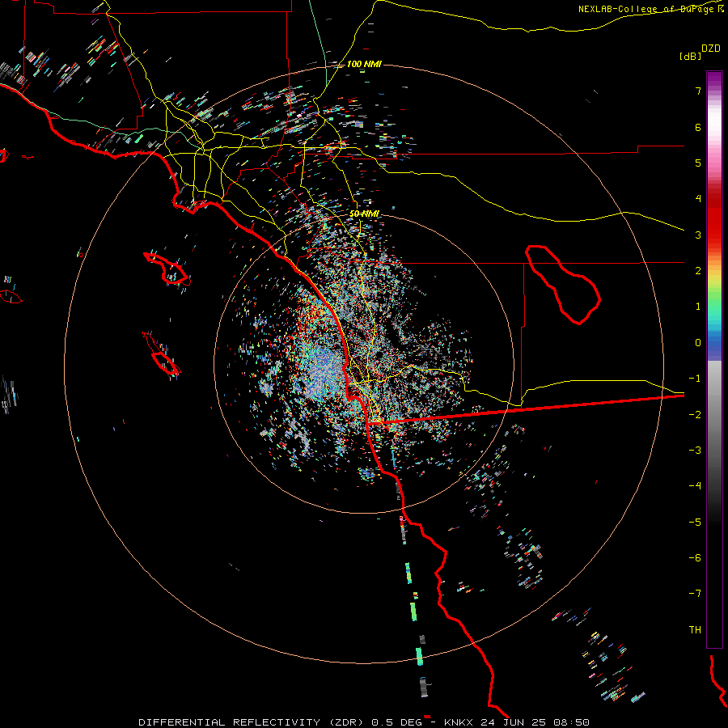Click the 'DZD' color scale title
The height and width of the screenshot is (728, 728).
[x=711, y=49]
